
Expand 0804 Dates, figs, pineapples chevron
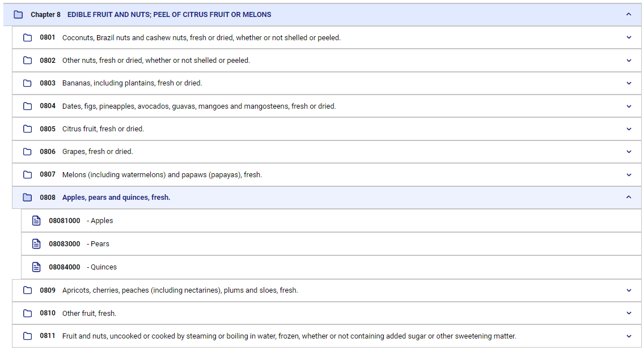pyautogui.click(x=628, y=106)
